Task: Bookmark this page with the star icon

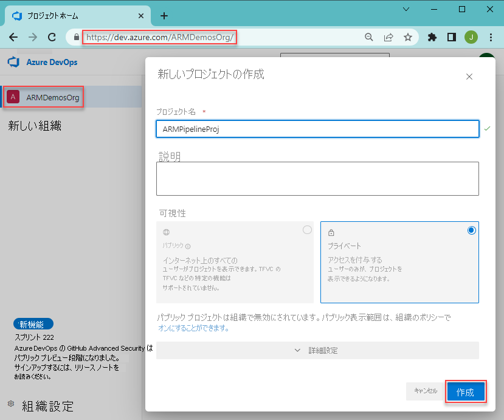Action: [407, 37]
